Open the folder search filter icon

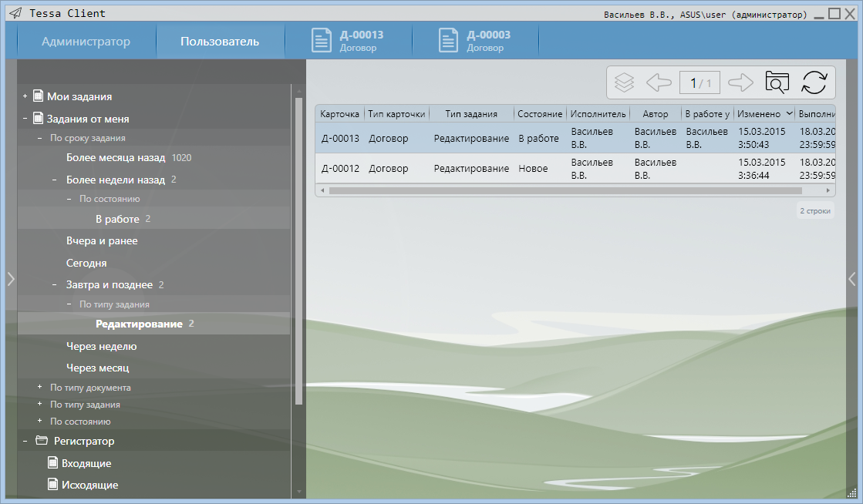tap(777, 82)
